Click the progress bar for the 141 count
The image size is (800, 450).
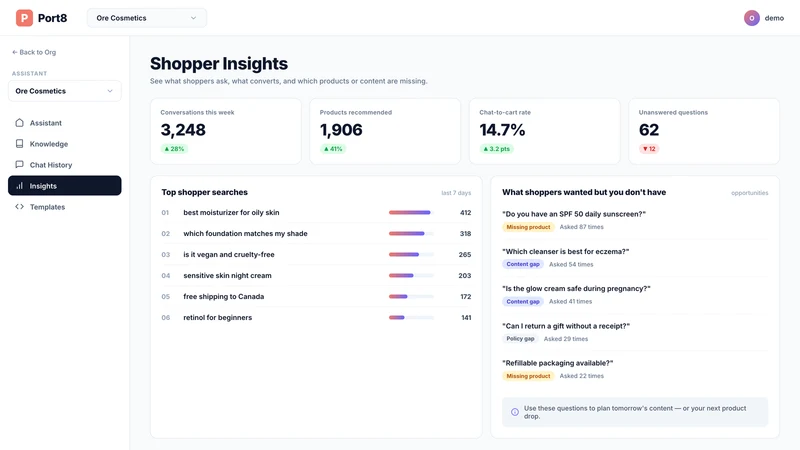point(411,317)
